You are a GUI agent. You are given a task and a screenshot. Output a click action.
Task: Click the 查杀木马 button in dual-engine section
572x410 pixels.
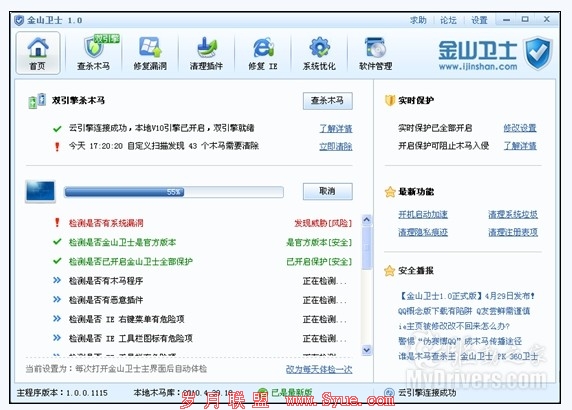point(328,101)
